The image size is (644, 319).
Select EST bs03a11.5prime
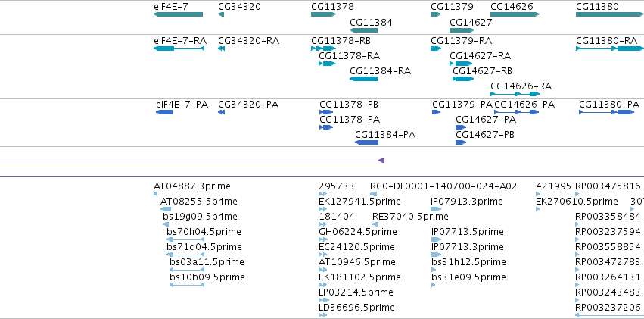tap(187, 270)
